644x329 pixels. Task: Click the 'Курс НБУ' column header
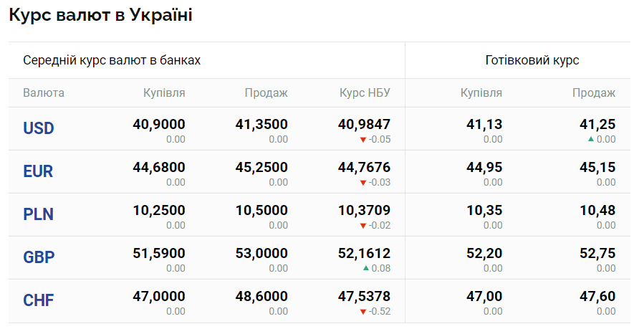tap(365, 93)
